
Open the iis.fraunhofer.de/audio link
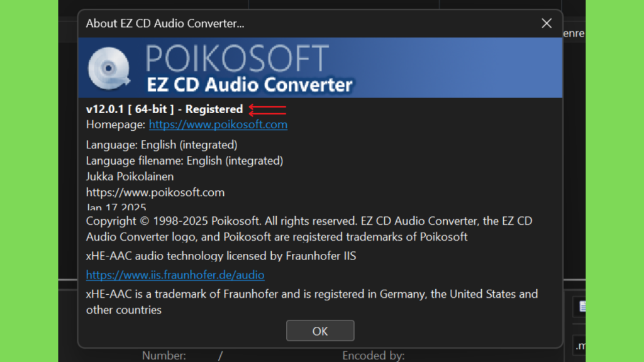(175, 275)
